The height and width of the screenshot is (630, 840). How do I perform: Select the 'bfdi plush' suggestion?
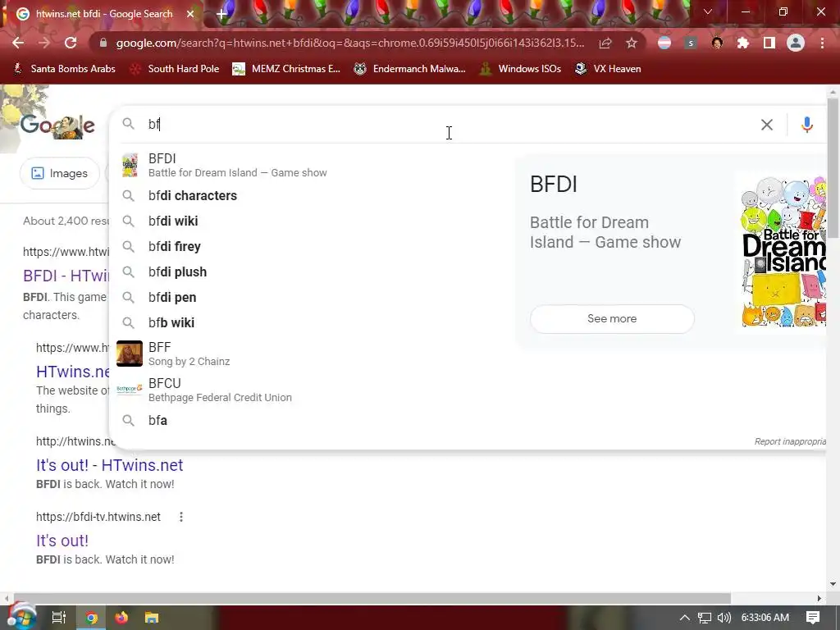[312, 272]
